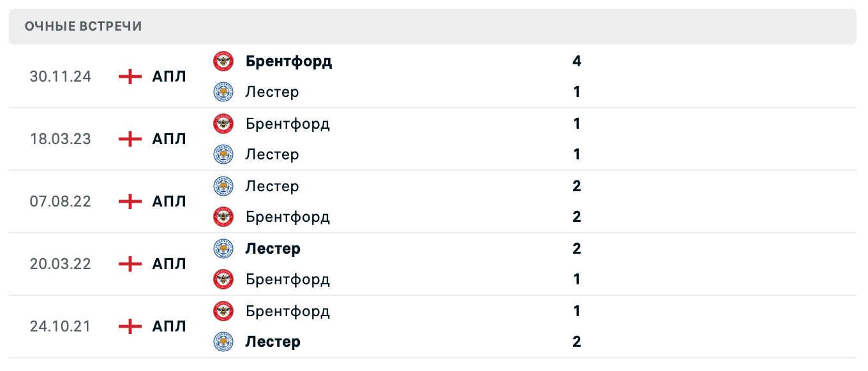Click the date 20.03.22
The width and height of the screenshot is (868, 371).
pyautogui.click(x=61, y=264)
